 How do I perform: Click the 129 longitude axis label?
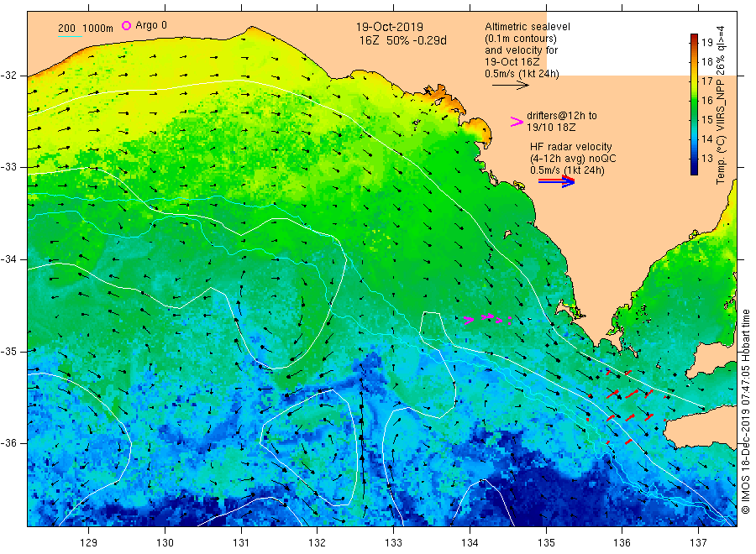pyautogui.click(x=89, y=543)
